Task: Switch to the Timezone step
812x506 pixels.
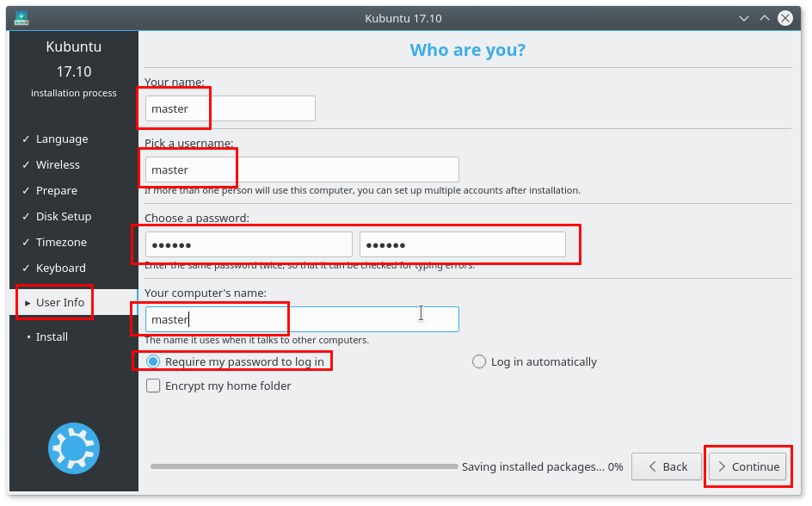Action: pyautogui.click(x=60, y=242)
